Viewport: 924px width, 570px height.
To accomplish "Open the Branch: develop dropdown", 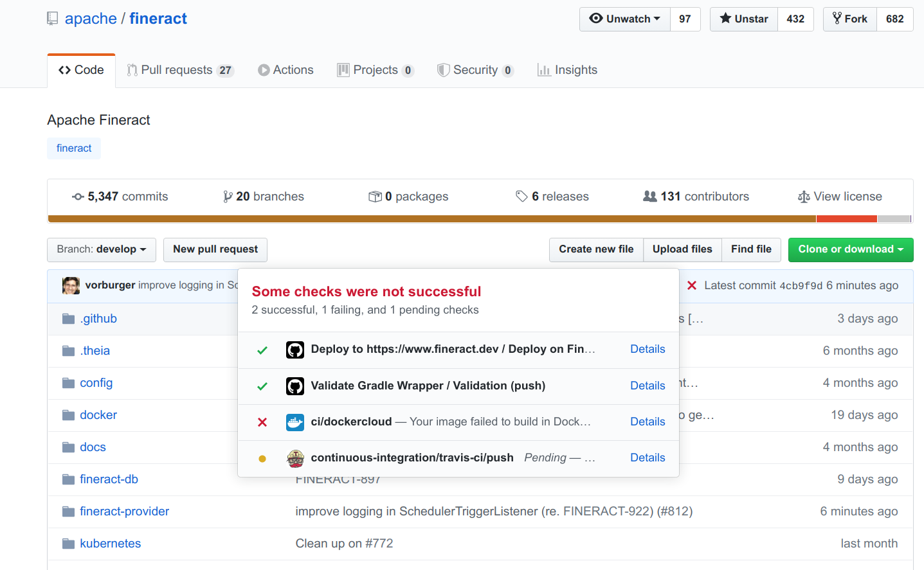I will (x=102, y=250).
